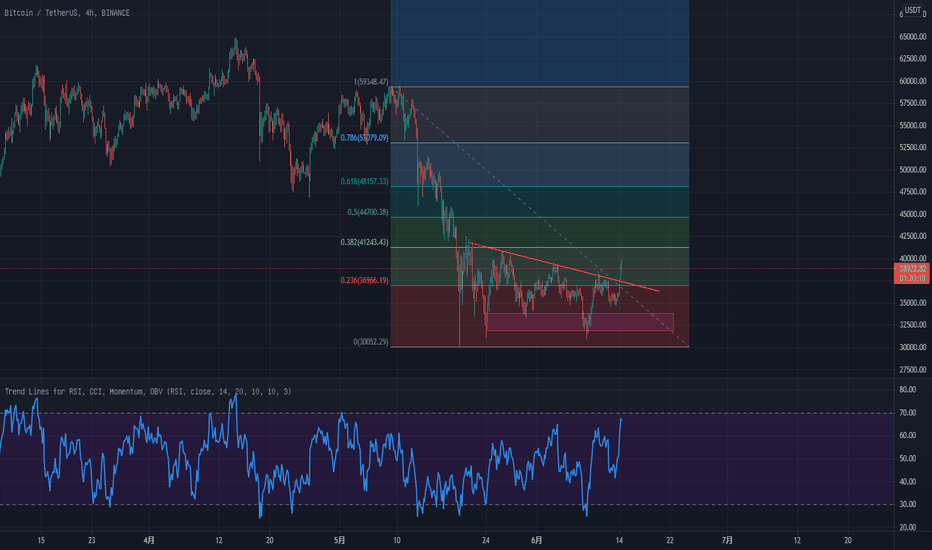Click the red current price label 38922.82

click(912, 269)
